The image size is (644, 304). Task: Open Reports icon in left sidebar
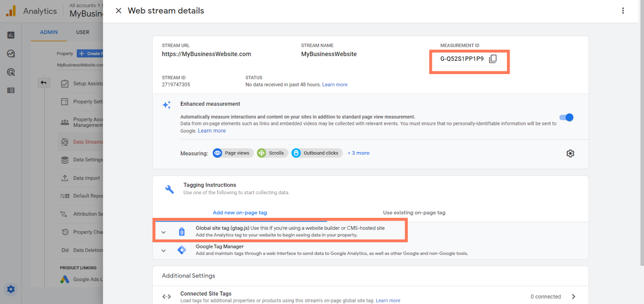[x=11, y=35]
